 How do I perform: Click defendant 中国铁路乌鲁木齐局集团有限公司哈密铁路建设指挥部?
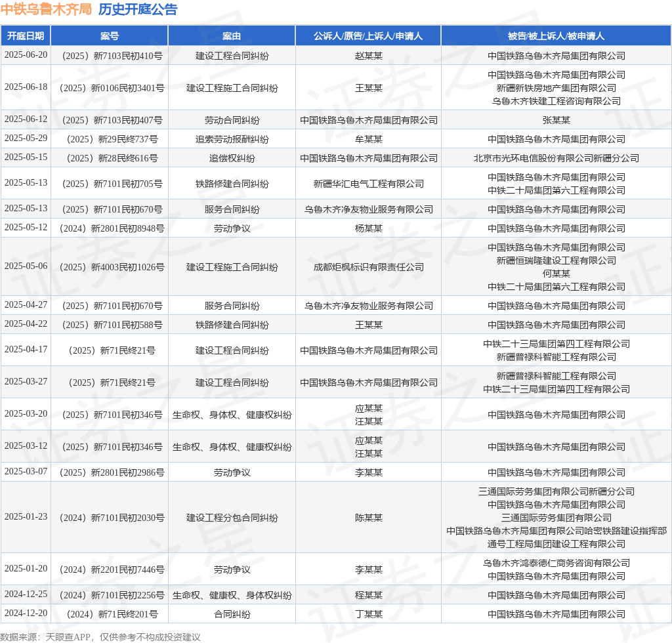coord(556,531)
